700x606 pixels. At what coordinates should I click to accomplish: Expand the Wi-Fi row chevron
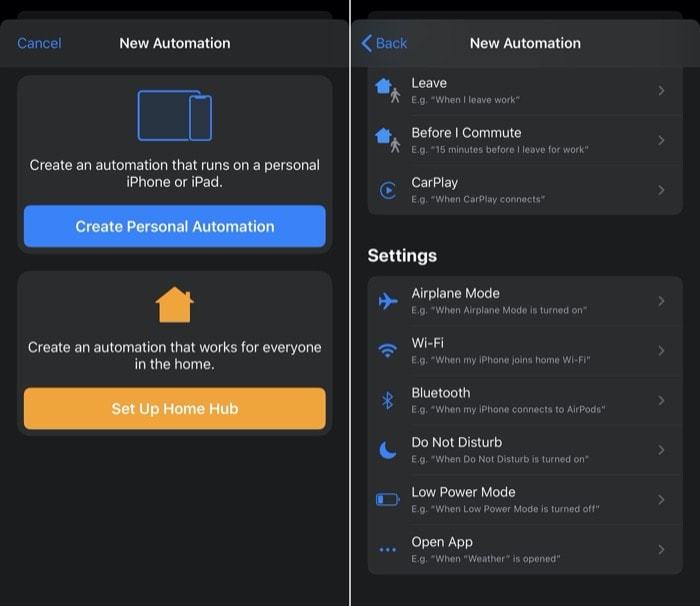coord(661,351)
